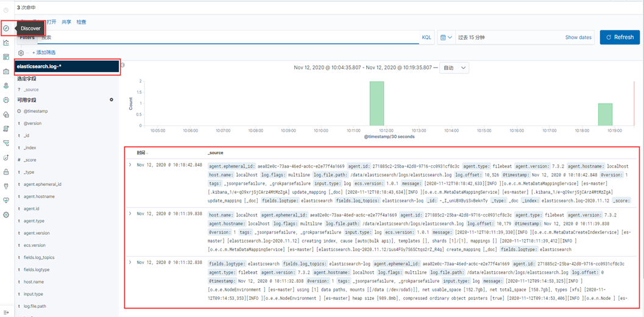Open the APM icon in sidebar
Viewport: 644px width, 317px height.
click(6, 143)
